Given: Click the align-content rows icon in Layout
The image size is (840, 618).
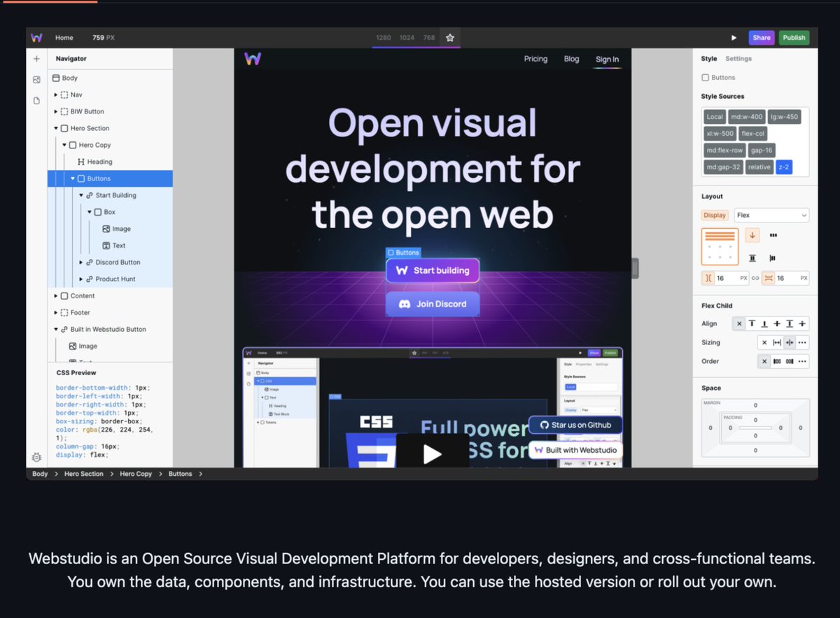Looking at the screenshot, I should point(752,258).
